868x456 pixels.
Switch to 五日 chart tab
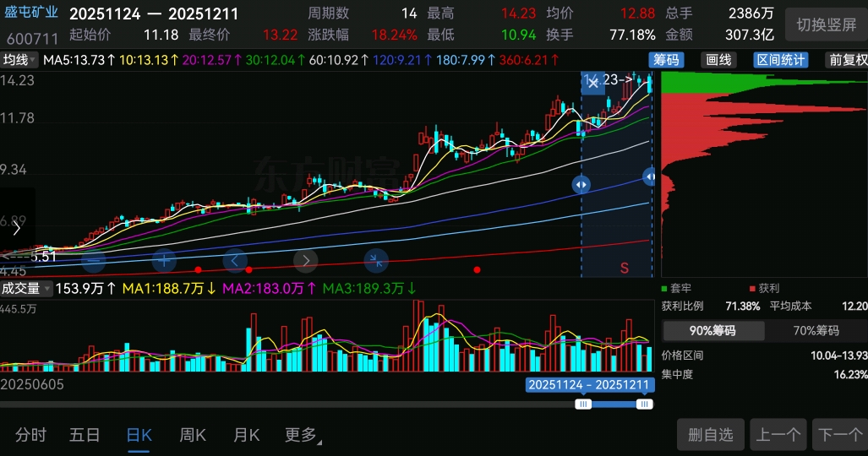[85, 435]
